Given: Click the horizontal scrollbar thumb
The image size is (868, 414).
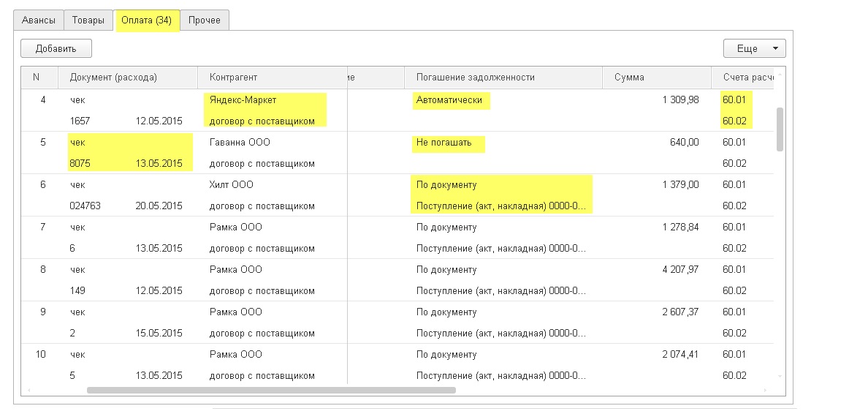Looking at the screenshot, I should 271,390.
